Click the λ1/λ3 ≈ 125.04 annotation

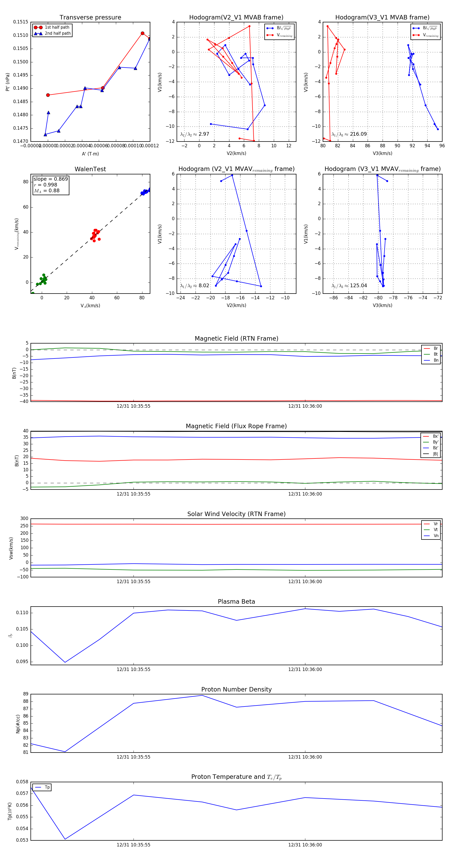coord(349,286)
